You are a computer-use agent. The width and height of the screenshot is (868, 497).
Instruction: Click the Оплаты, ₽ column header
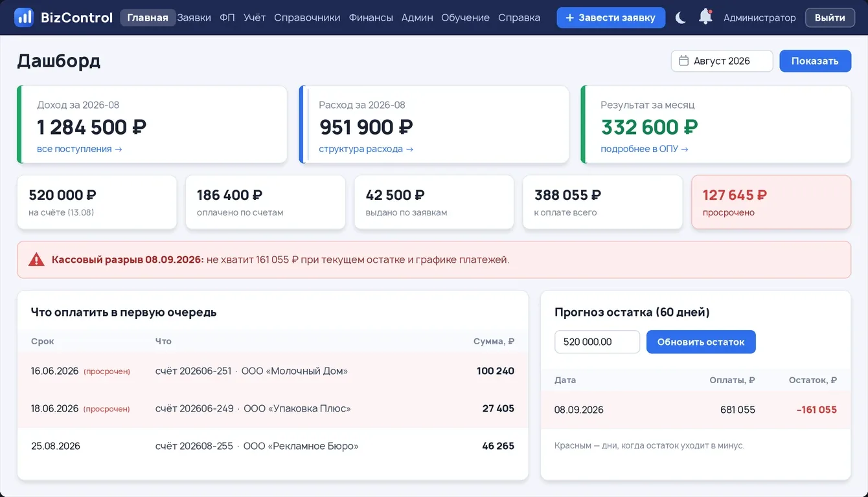click(733, 380)
